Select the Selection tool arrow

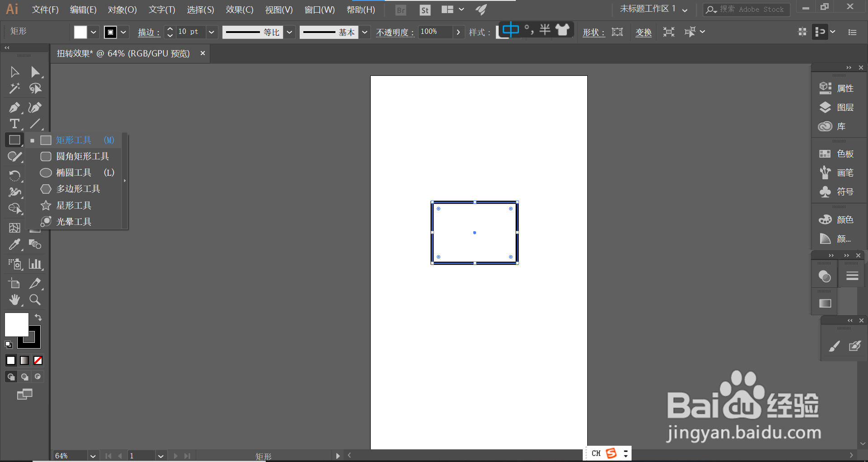(14, 72)
